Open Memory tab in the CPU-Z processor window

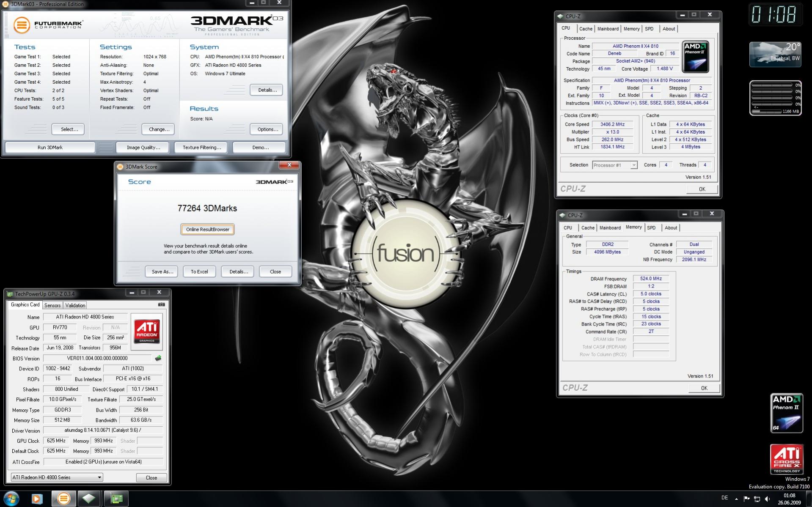click(631, 29)
